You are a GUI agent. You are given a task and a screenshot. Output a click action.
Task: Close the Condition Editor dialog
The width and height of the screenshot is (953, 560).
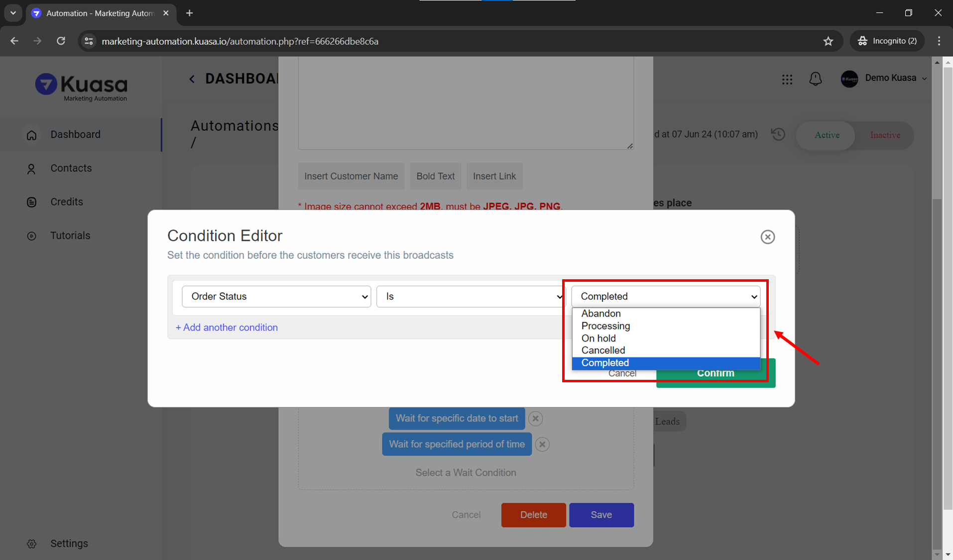click(x=767, y=237)
